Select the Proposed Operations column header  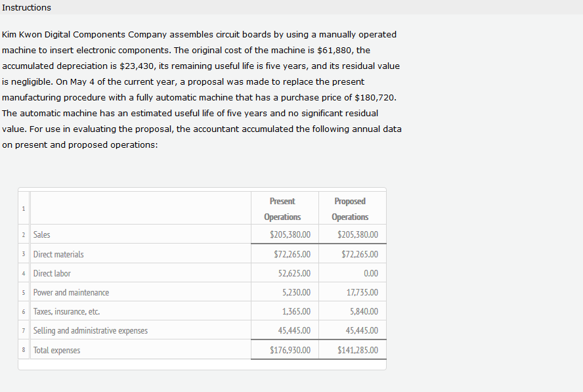(x=353, y=209)
